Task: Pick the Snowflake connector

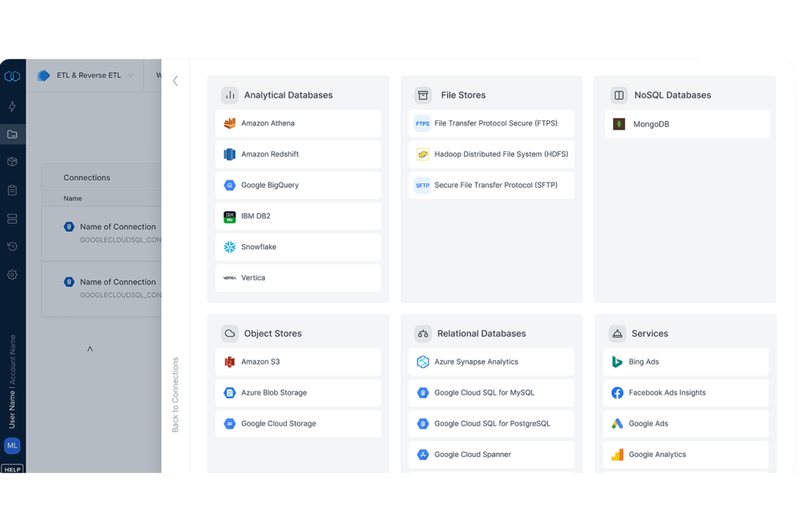Action: (x=298, y=247)
